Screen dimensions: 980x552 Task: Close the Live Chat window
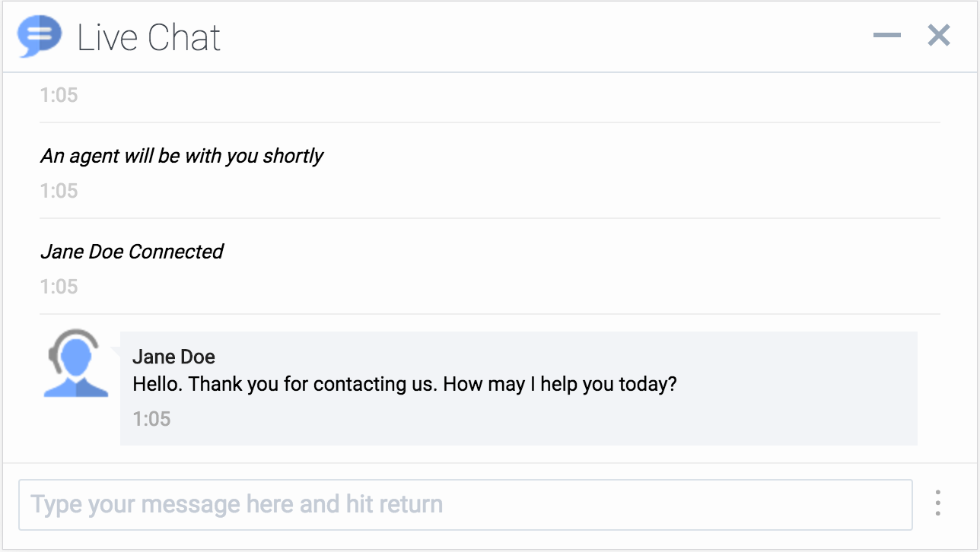tap(939, 35)
